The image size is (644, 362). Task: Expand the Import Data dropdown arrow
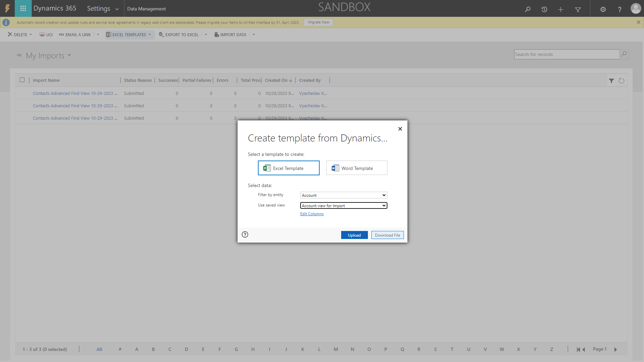(254, 35)
